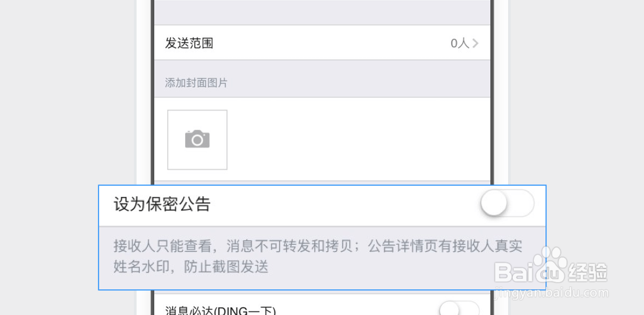The image size is (644, 315).
Task: Select the 消息必达(DING一下) label
Action: pyautogui.click(x=220, y=310)
